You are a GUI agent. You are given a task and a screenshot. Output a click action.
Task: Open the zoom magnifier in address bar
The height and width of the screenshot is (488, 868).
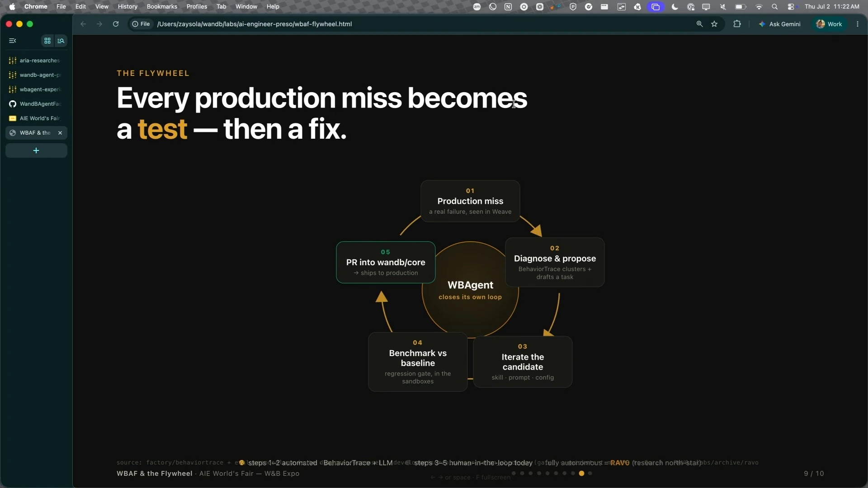(699, 24)
